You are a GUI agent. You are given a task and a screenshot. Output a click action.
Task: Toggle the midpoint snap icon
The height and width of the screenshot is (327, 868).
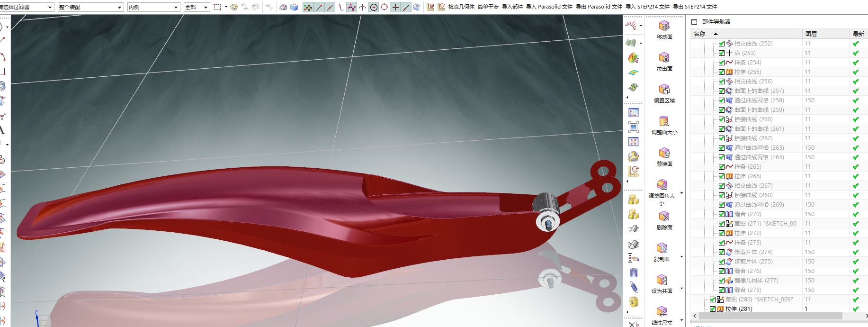pyautogui.click(x=330, y=7)
